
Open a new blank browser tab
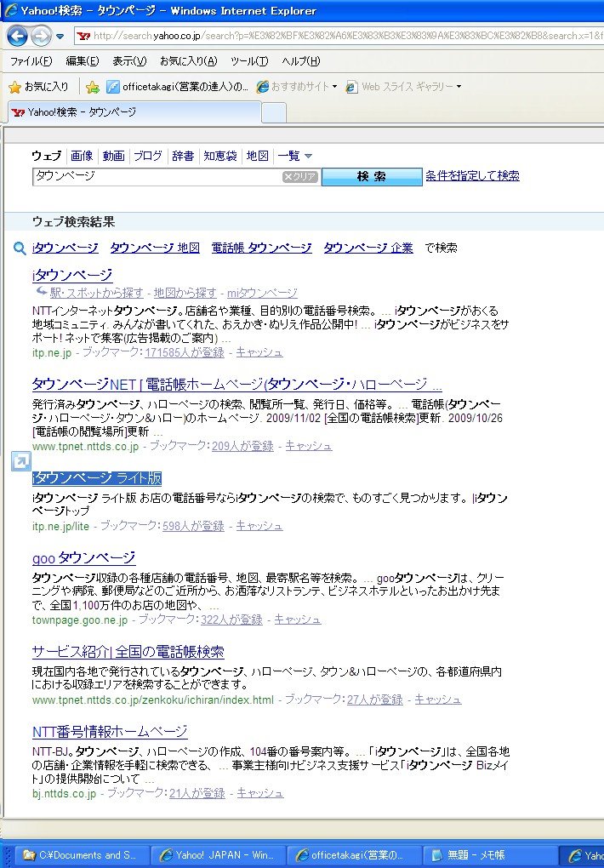click(273, 113)
